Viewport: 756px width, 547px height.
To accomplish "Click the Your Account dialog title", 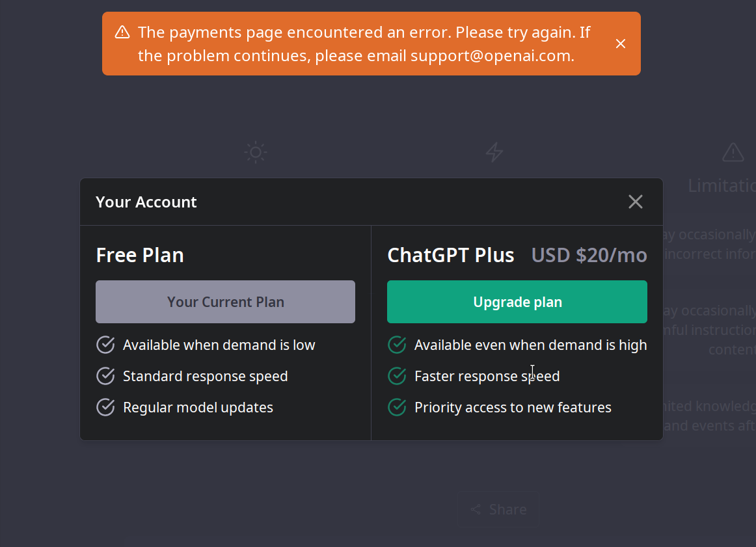I will pos(146,202).
